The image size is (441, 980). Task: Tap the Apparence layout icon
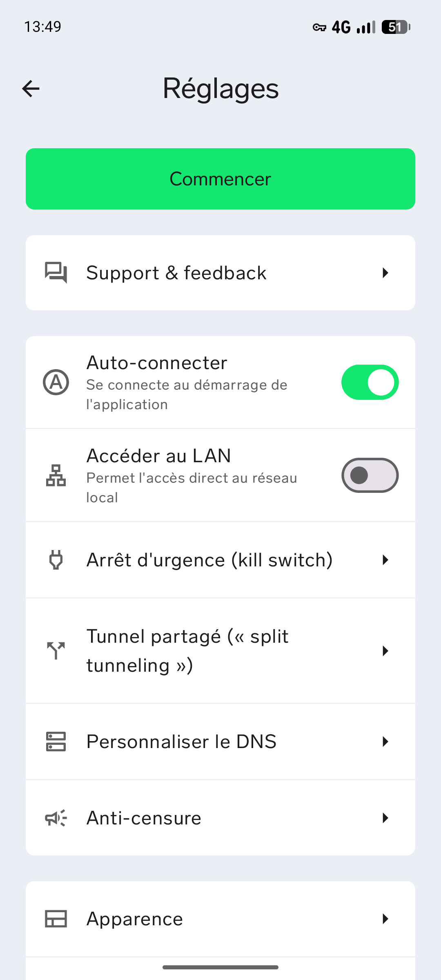[56, 919]
